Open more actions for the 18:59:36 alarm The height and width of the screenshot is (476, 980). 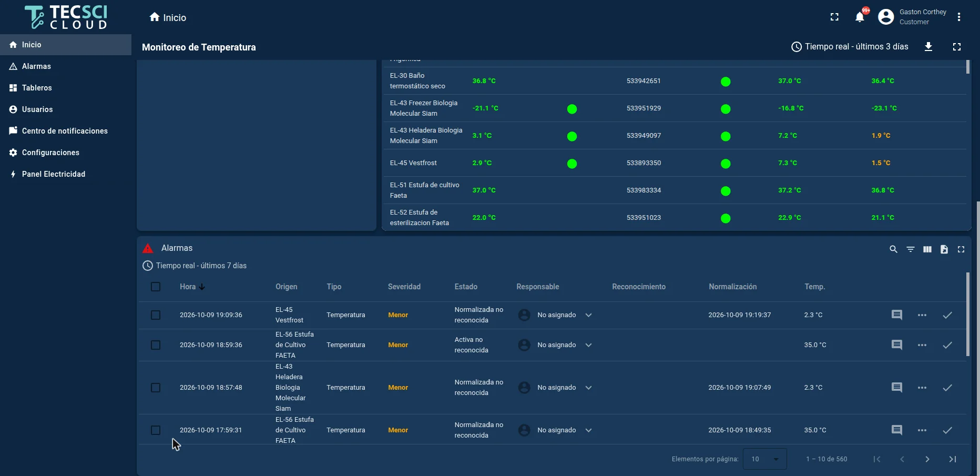pyautogui.click(x=922, y=345)
